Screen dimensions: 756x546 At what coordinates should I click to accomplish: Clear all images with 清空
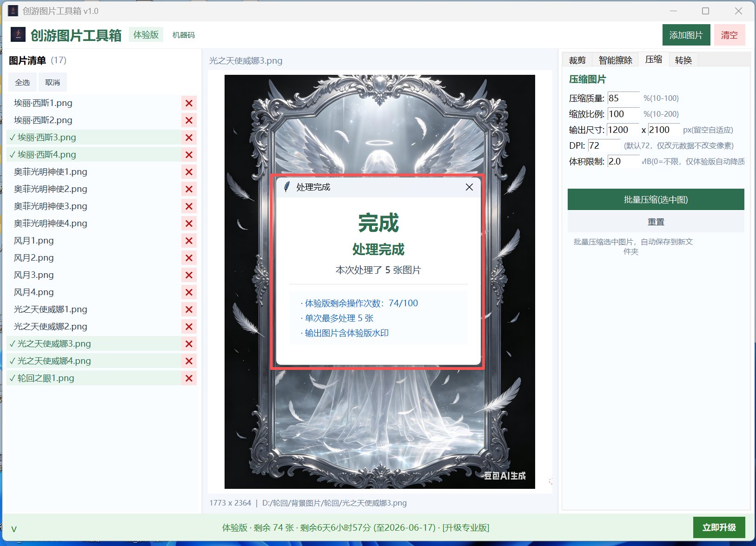[729, 35]
